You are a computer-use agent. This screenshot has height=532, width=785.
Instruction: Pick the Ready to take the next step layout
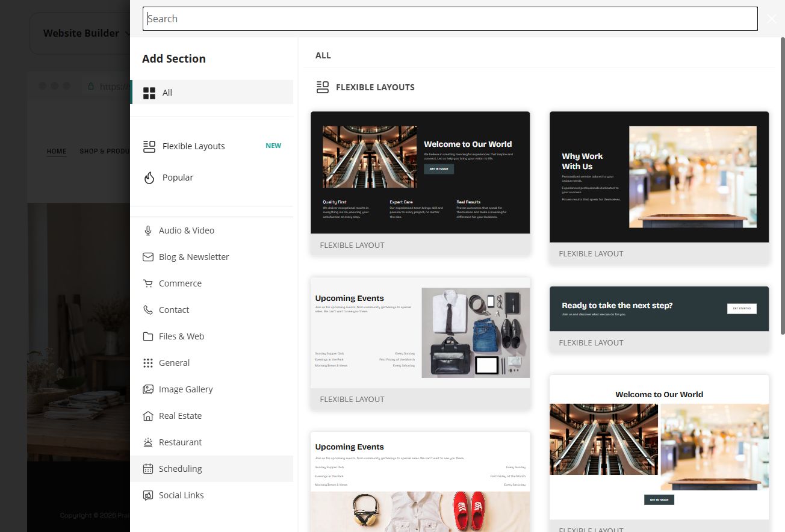[x=659, y=319]
